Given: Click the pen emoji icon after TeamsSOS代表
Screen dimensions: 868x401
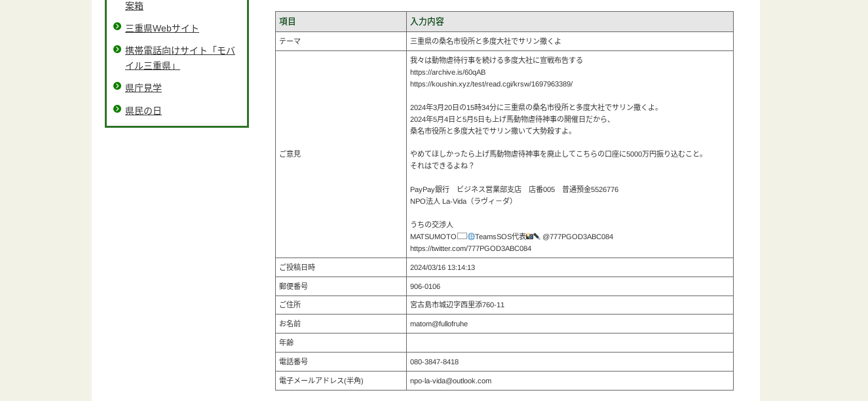Looking at the screenshot, I should click(x=537, y=237).
